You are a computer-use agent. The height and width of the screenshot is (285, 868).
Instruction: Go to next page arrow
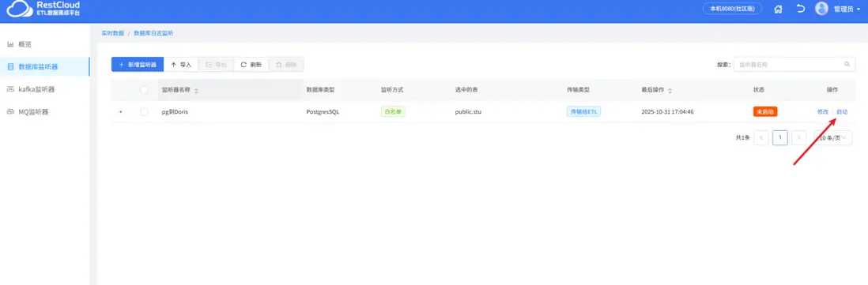pos(798,137)
